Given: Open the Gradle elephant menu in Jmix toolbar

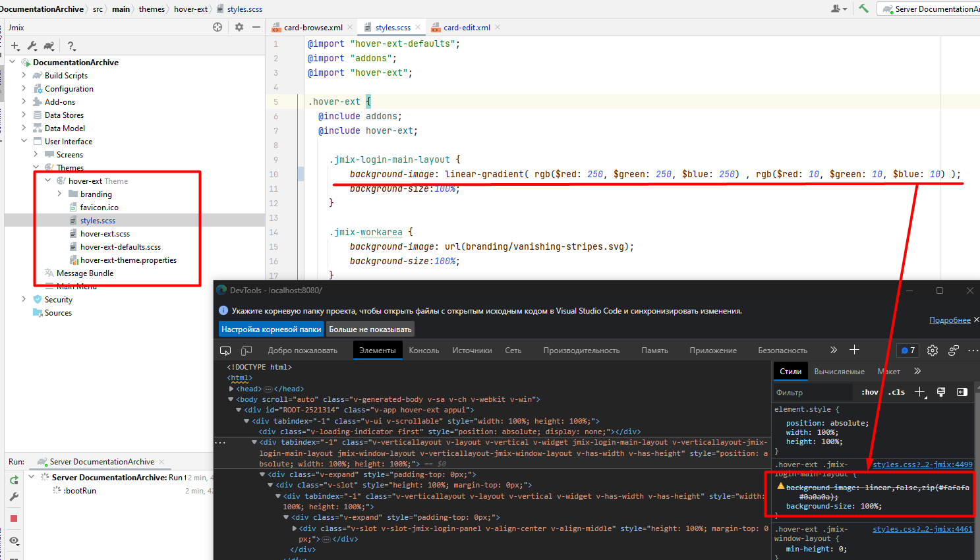Looking at the screenshot, I should [x=49, y=46].
